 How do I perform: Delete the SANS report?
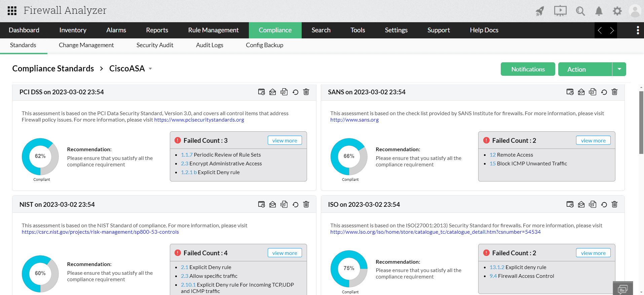(614, 92)
